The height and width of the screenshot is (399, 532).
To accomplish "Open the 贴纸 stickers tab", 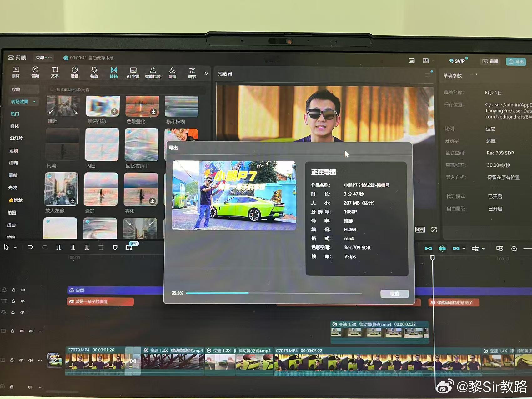I will [x=74, y=72].
